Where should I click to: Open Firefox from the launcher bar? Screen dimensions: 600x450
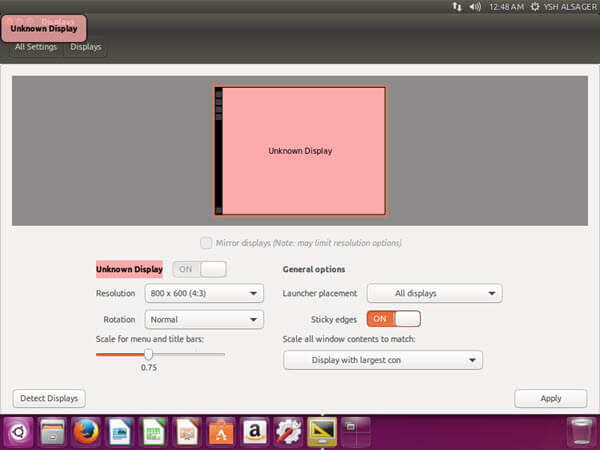(x=86, y=432)
